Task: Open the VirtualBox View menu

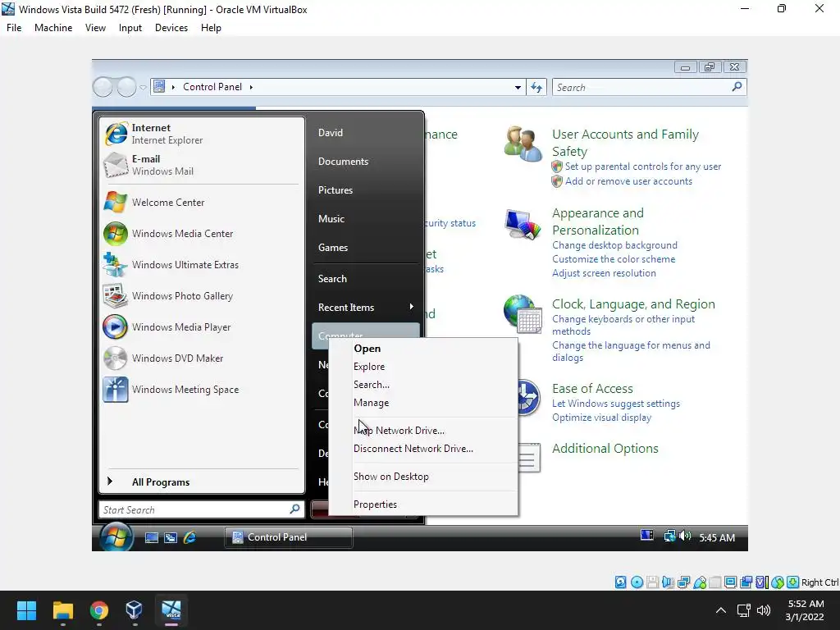Action: [x=95, y=28]
